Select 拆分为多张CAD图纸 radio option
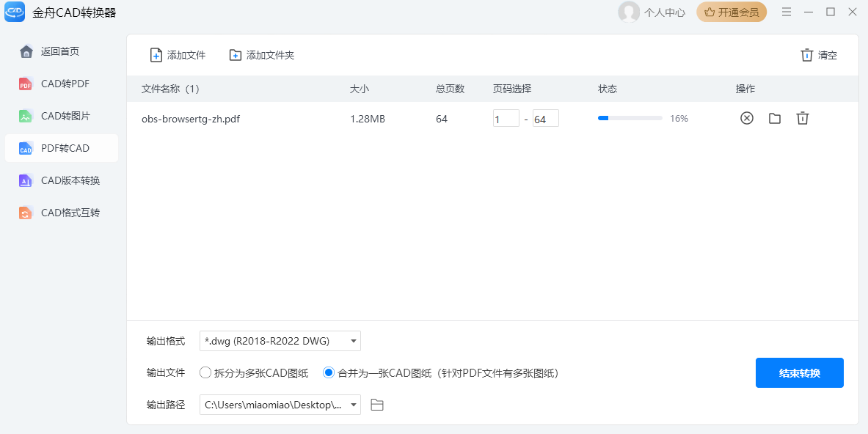This screenshot has width=868, height=434. 205,372
